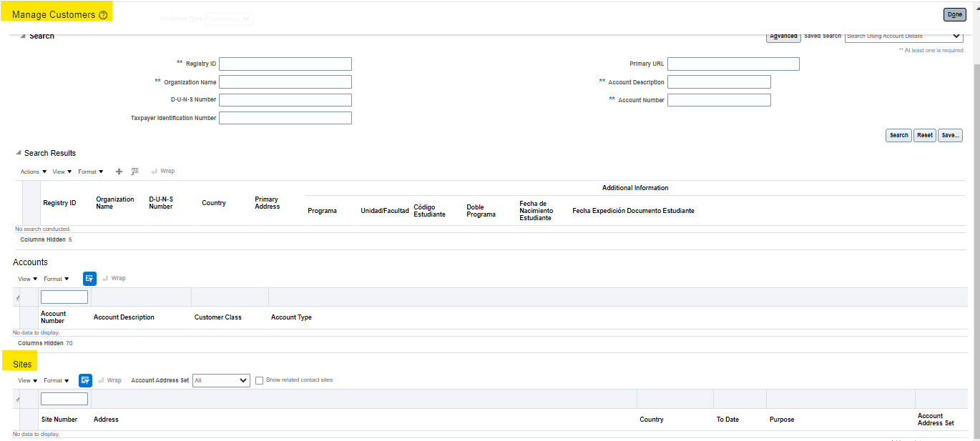The height and width of the screenshot is (441, 980).
Task: Click the Advanced button
Action: (x=783, y=36)
